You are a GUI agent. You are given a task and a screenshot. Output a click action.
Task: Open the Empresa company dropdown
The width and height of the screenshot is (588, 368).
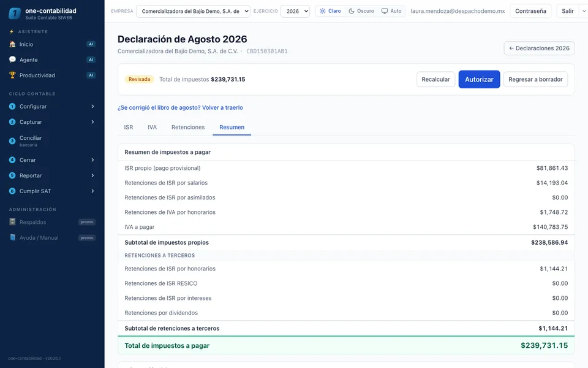[x=193, y=11]
